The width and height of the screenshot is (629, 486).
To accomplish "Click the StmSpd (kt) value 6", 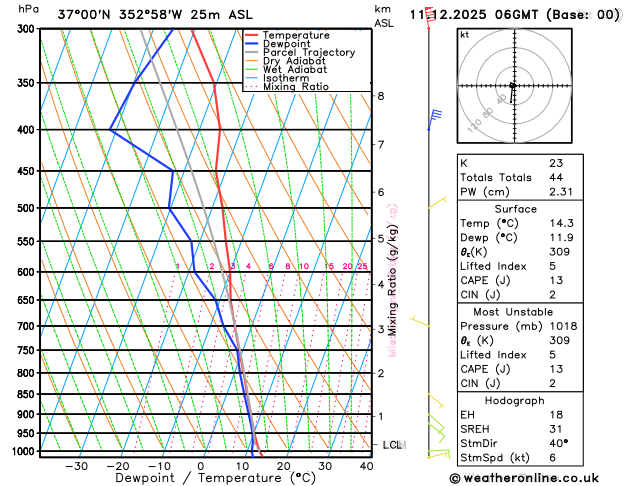I will 553,458.
